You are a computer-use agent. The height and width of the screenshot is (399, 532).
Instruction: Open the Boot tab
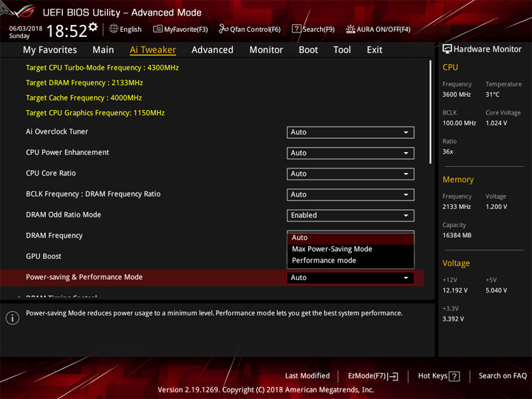[x=308, y=50]
